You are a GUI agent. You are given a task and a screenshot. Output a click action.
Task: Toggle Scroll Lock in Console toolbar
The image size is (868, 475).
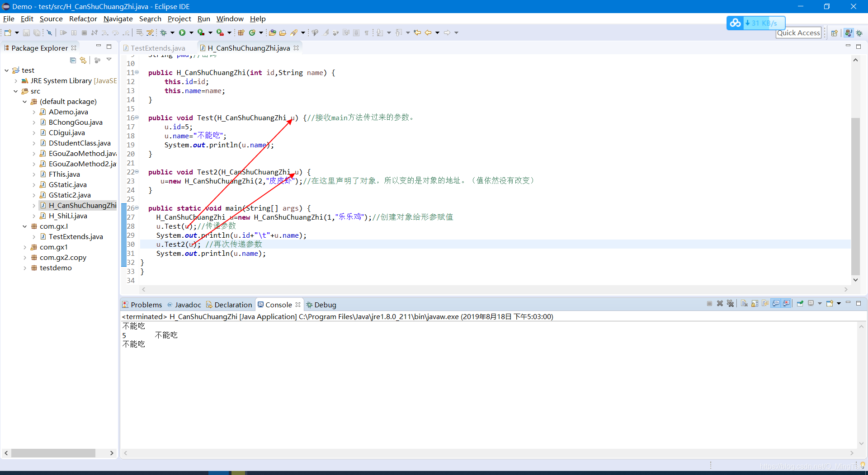click(x=755, y=304)
